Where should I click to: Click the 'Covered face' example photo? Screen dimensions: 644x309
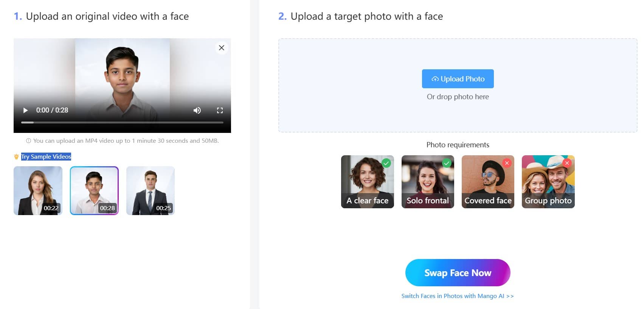point(488,182)
